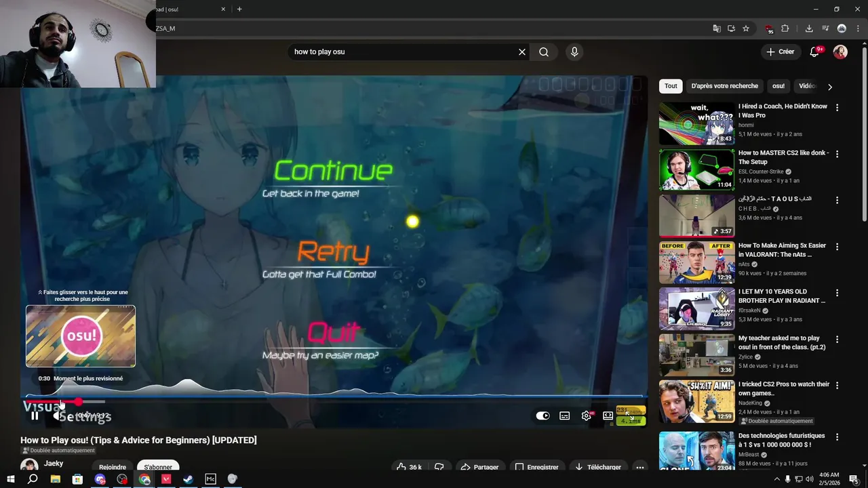Bookmark this page with star icon
This screenshot has width=868, height=488.
coord(746,28)
